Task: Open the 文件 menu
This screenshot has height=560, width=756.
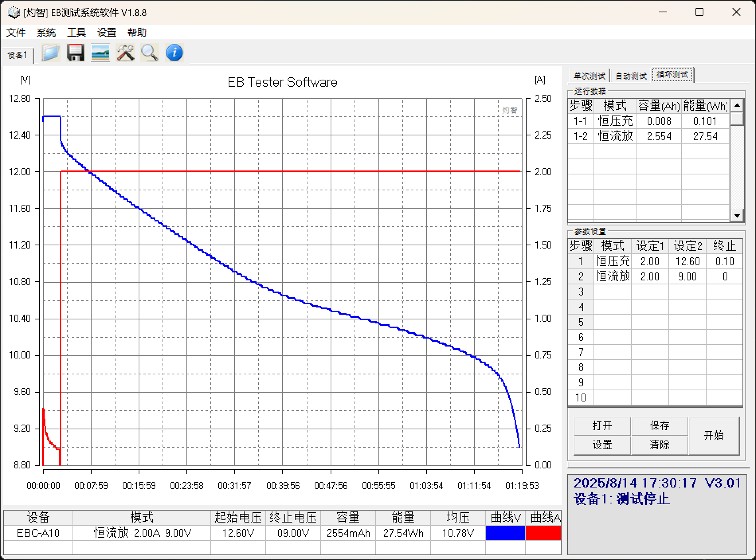Action: pyautogui.click(x=16, y=32)
